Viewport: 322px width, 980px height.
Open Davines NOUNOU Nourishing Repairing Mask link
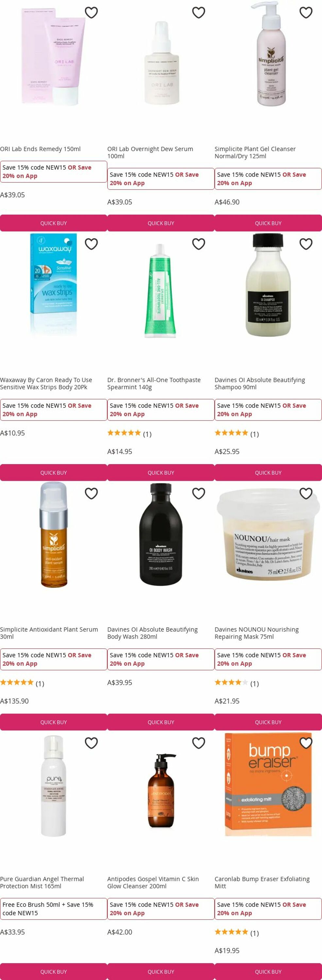pyautogui.click(x=257, y=633)
